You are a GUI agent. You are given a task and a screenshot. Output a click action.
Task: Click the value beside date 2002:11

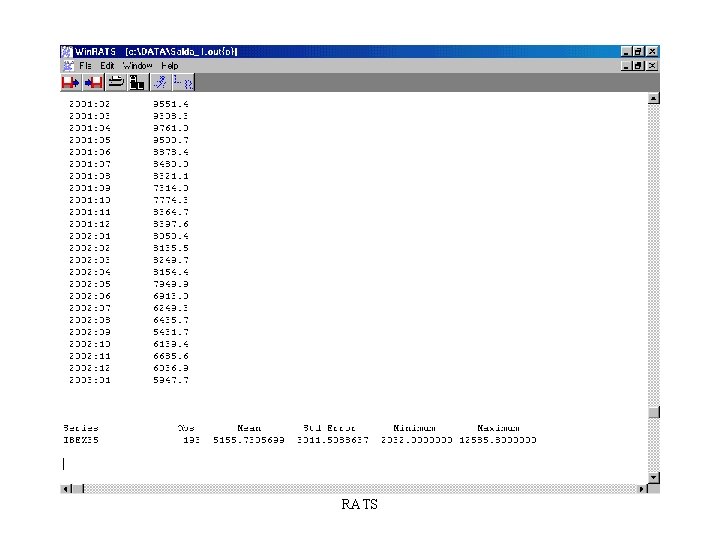(171, 356)
